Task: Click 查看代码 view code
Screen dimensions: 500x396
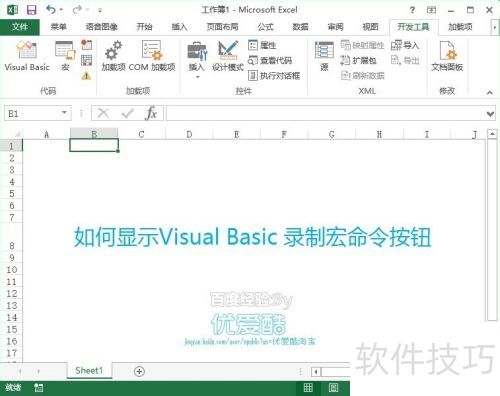Action: [270, 60]
